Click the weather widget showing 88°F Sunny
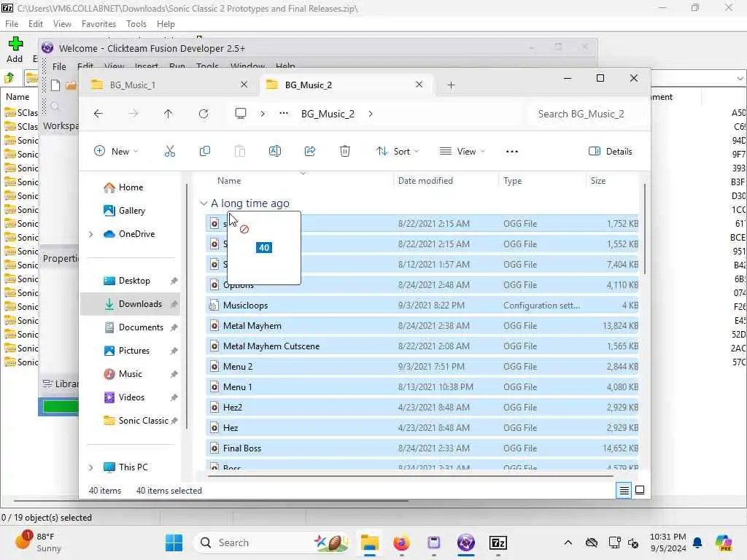The image size is (747, 560). point(38,542)
